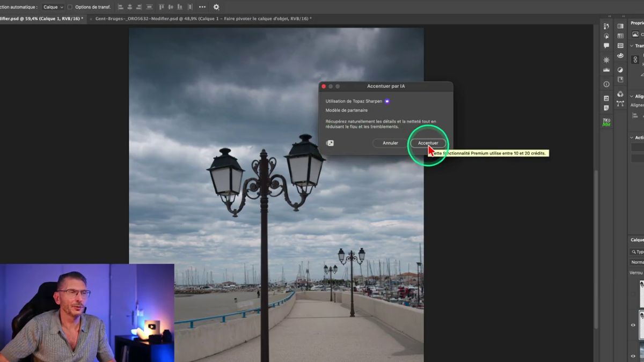The width and height of the screenshot is (644, 362).
Task: Enable the Options de transf. checkbox
Action: pyautogui.click(x=70, y=7)
